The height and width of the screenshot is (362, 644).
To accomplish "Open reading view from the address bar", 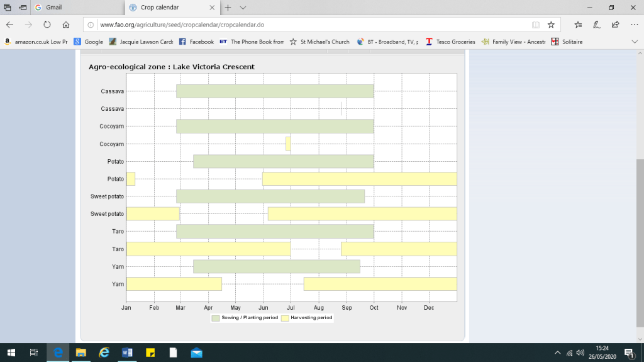I will point(535,25).
